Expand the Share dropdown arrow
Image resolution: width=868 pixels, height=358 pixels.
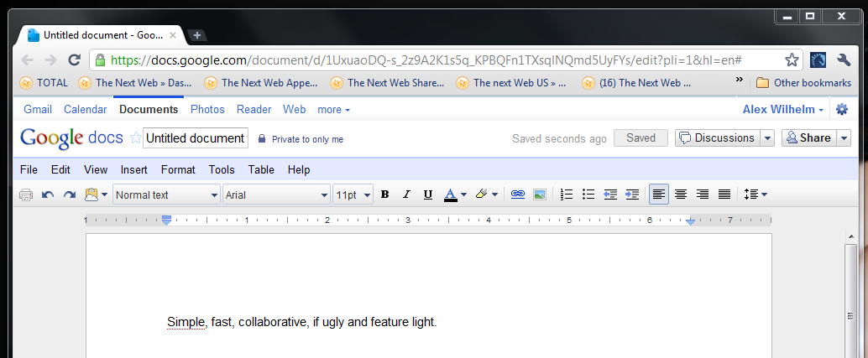point(844,138)
